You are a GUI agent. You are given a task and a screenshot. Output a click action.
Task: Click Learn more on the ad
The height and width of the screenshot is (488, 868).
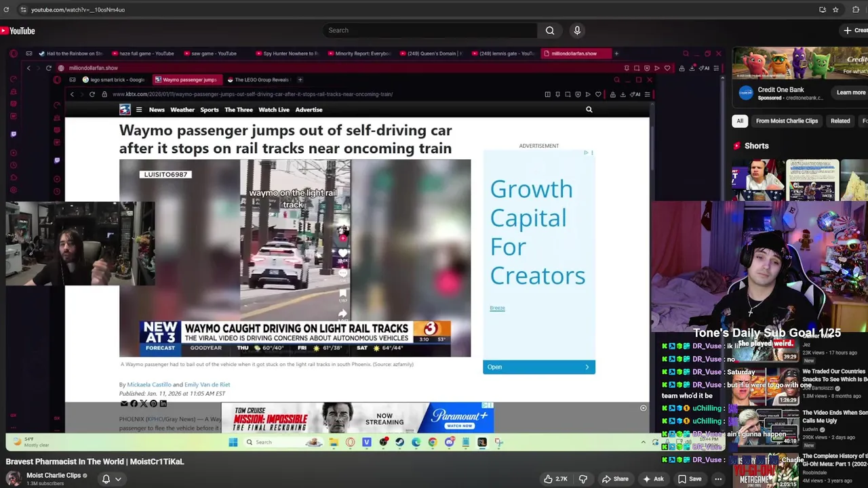850,93
